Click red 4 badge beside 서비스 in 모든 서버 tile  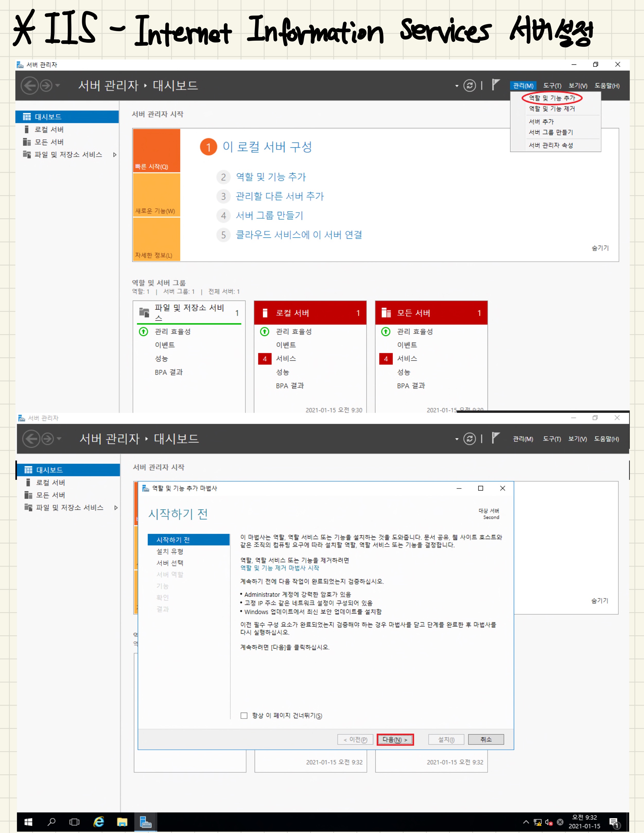(386, 359)
